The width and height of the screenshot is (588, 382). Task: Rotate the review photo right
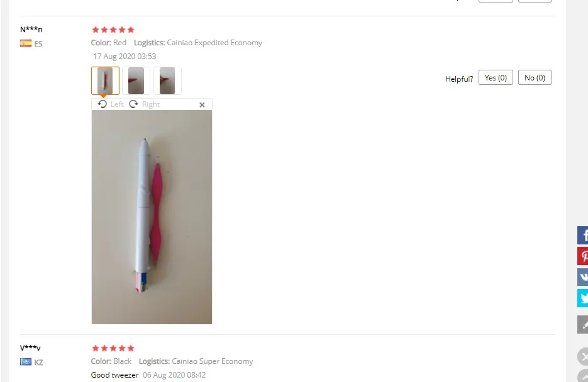[x=145, y=104]
